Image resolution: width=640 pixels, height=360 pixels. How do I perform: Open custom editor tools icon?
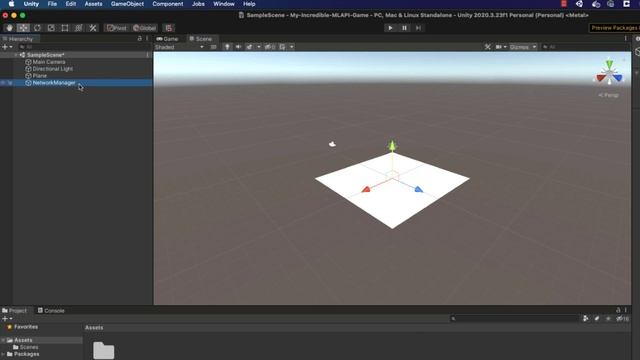pyautogui.click(x=93, y=28)
